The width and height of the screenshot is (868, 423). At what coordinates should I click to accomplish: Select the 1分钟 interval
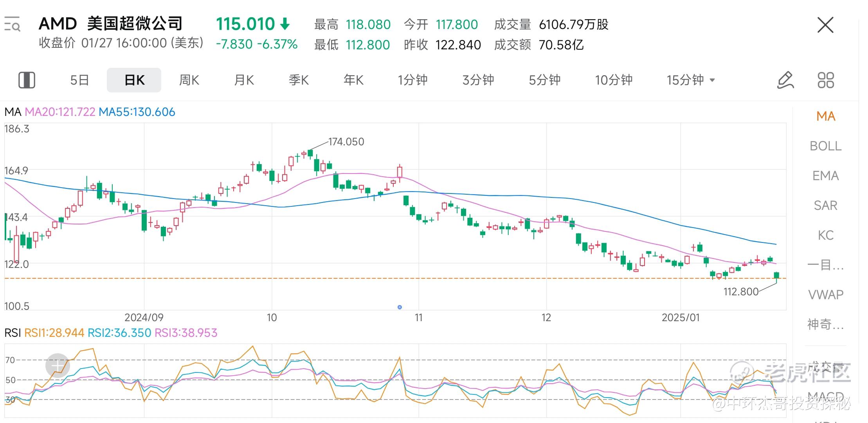point(412,80)
